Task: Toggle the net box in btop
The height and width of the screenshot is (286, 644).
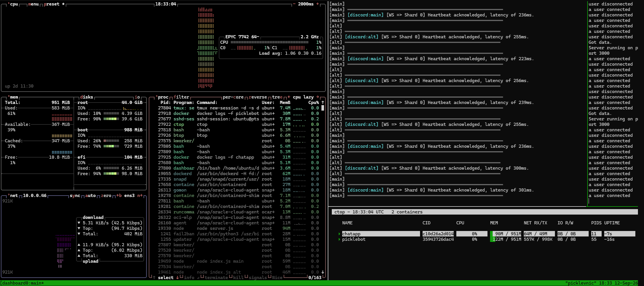Action: point(13,196)
